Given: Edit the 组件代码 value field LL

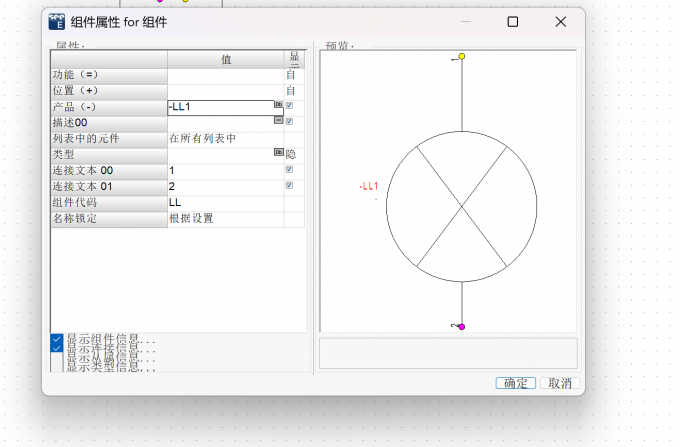Looking at the screenshot, I should (226, 202).
